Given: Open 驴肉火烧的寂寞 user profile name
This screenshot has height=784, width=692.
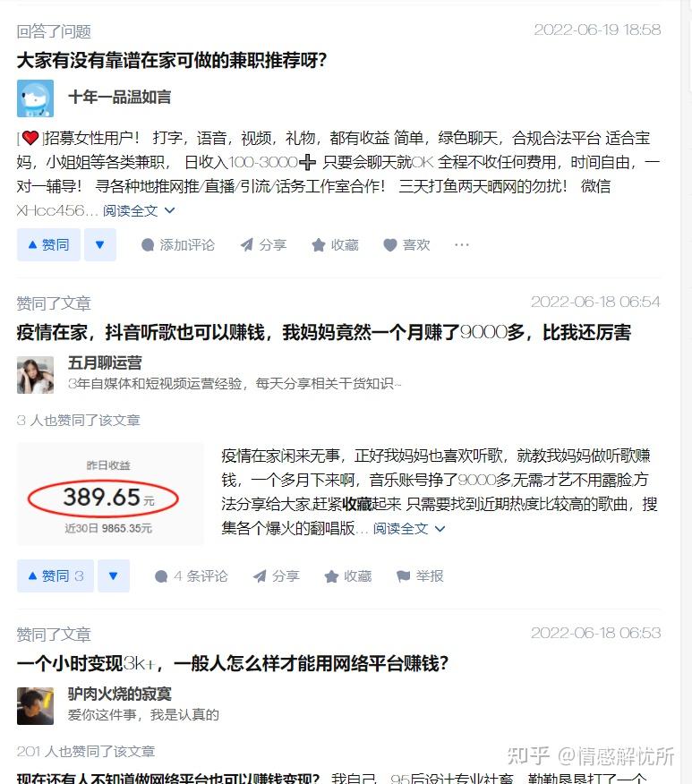Looking at the screenshot, I should coord(119,694).
